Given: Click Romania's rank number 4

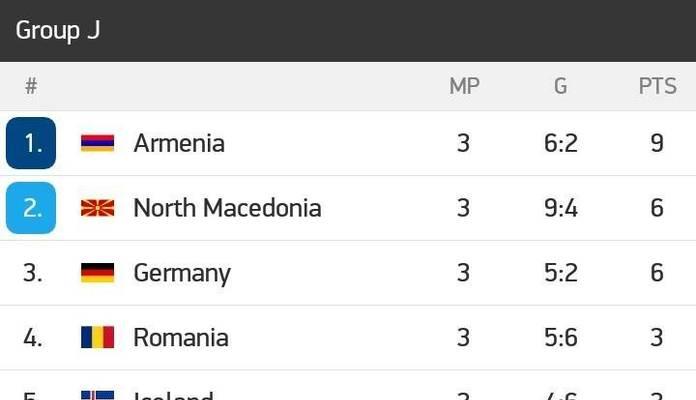Looking at the screenshot, I should pyautogui.click(x=33, y=337).
